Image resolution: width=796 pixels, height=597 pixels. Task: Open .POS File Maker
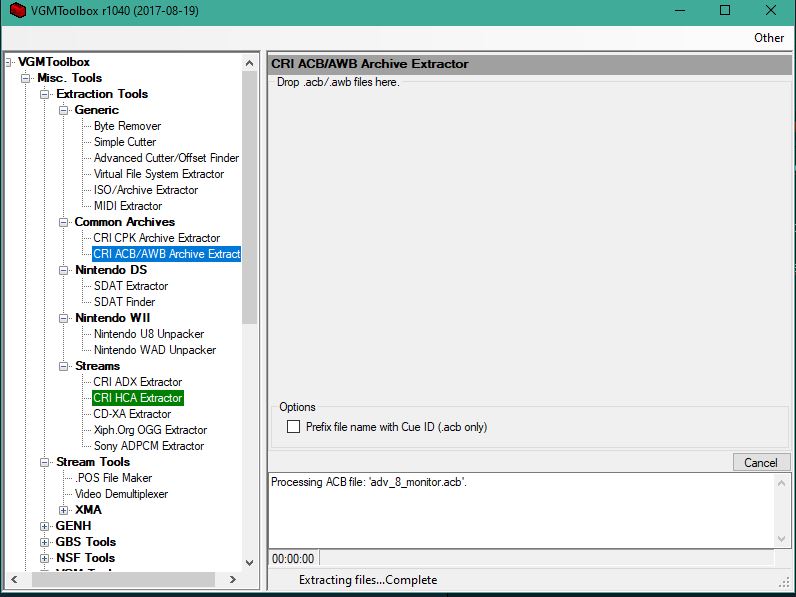click(113, 478)
